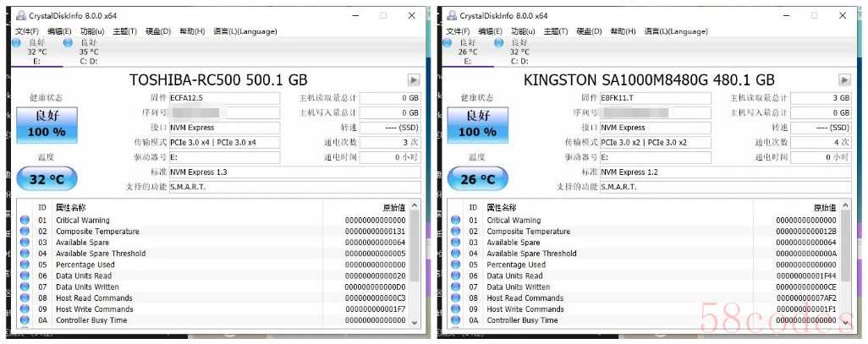Click status circle for Available Spare Threshold in TOSHIBA window
Image resolution: width=868 pixels, height=344 pixels.
25,254
